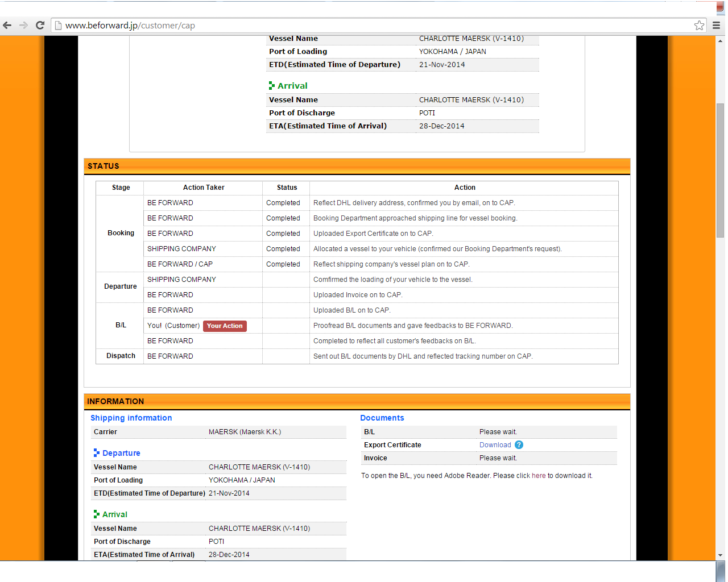This screenshot has width=728, height=582.
Task: Click 'Comfirmed the loading of your vehicle' text
Action: click(x=393, y=280)
